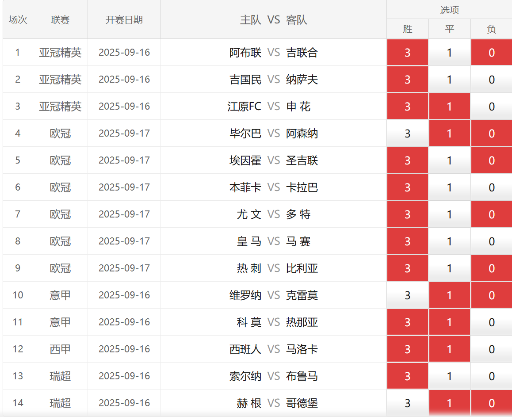The height and width of the screenshot is (420, 512).
Task: Deselect draw 1 for 毕尔巴 vs 阿森纳
Action: [449, 133]
